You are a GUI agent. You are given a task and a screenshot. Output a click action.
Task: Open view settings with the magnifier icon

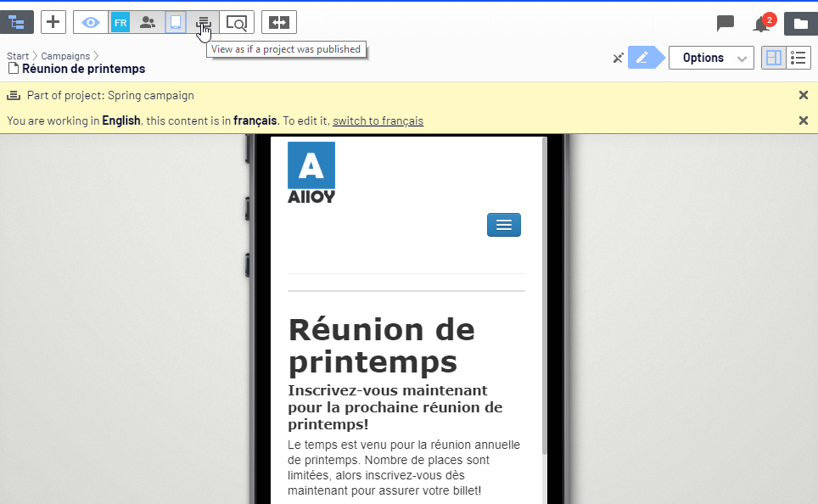tap(237, 22)
